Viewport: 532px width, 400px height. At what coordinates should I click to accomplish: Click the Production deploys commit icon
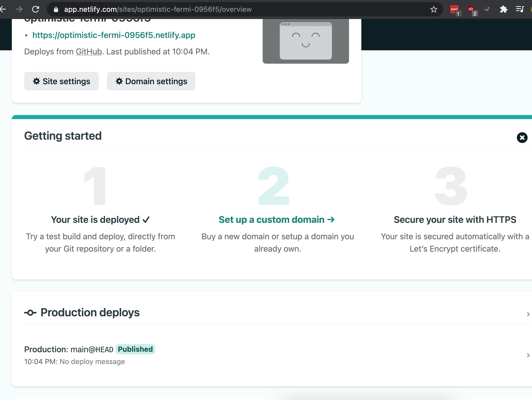coord(30,313)
